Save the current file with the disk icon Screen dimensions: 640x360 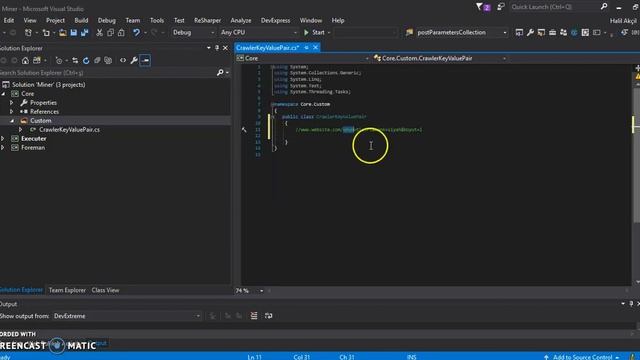coord(73,33)
